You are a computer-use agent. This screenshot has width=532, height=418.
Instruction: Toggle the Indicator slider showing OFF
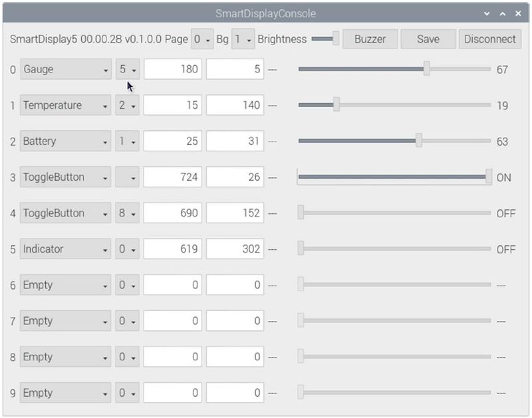coord(301,249)
